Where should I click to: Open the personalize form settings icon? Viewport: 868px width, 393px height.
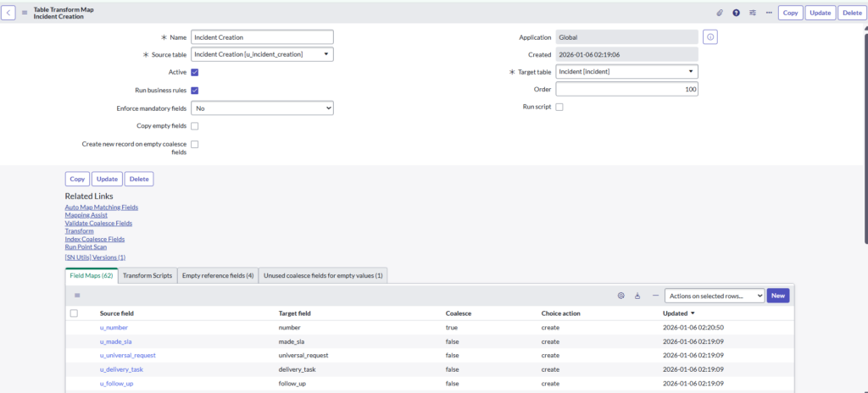pyautogui.click(x=752, y=13)
